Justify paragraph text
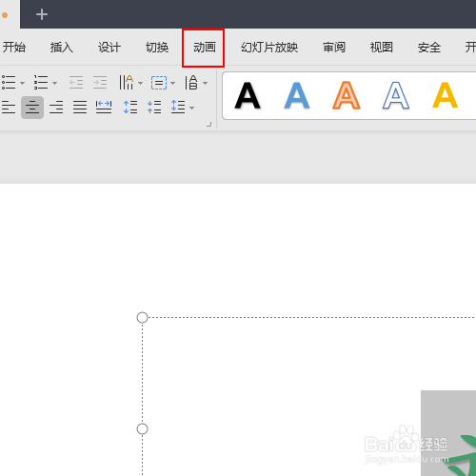476x476 pixels. click(x=80, y=108)
